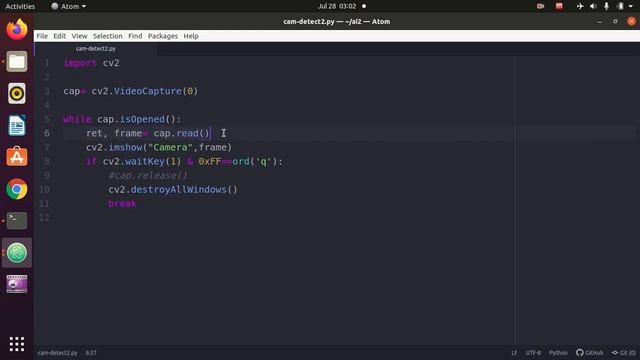Change the Python grammar selector
Image resolution: width=640 pixels, height=360 pixels.
pos(558,353)
